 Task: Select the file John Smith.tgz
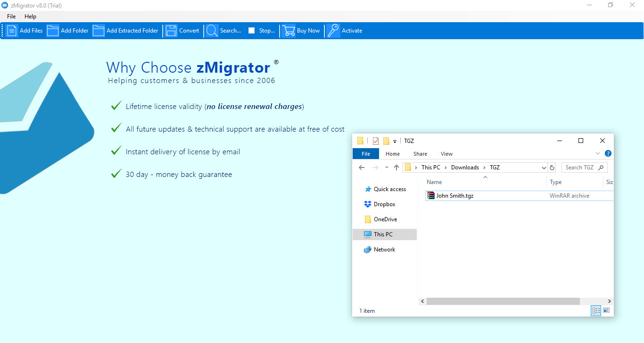tap(454, 196)
